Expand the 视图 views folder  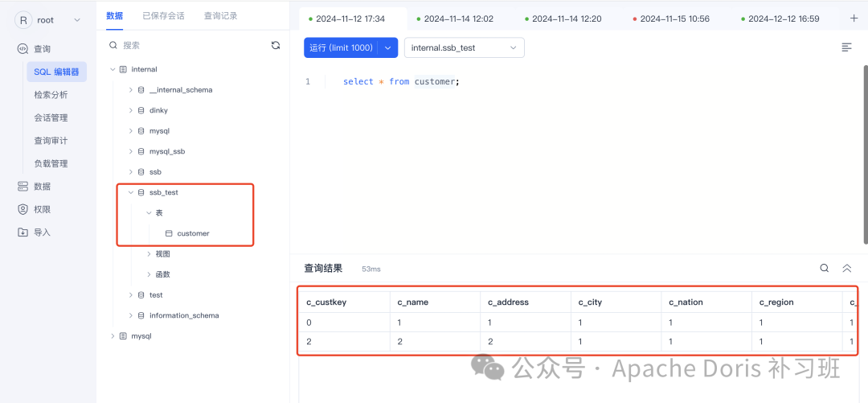[x=149, y=254]
